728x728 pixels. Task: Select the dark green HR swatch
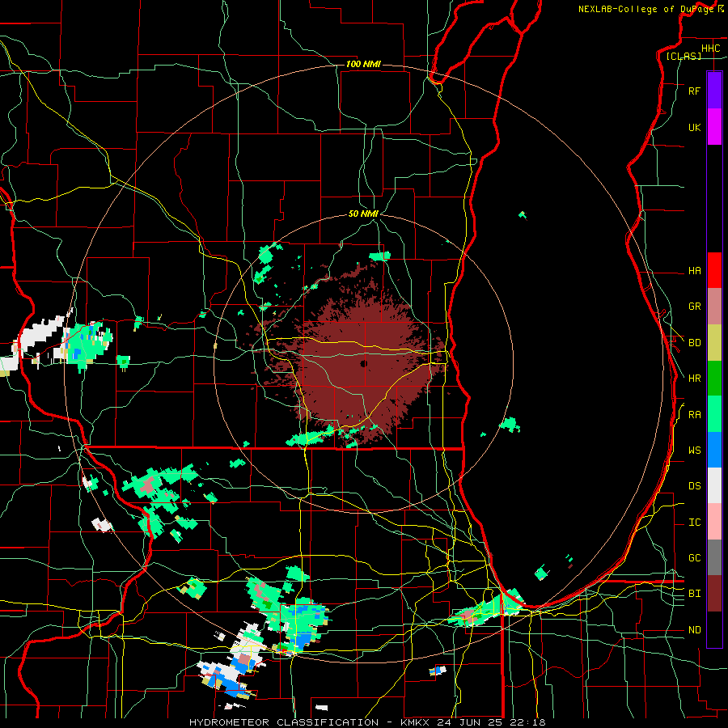714,379
